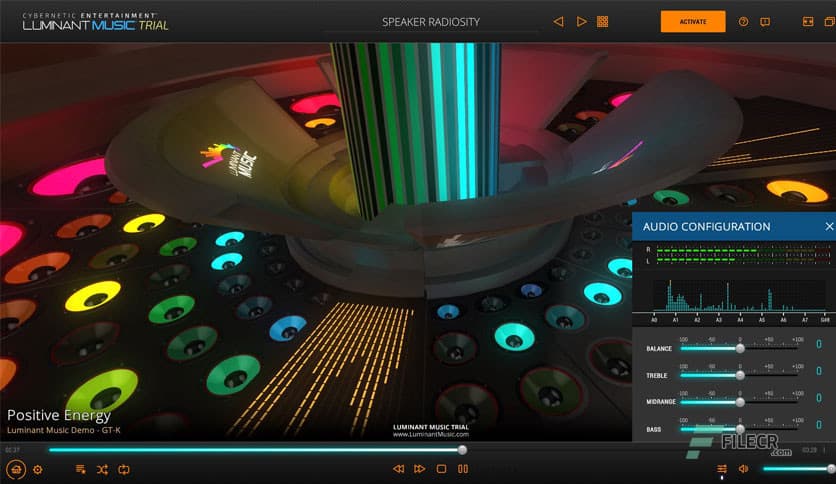836x484 pixels.
Task: Click the frequency spectrum analyzer graph
Action: 739,297
